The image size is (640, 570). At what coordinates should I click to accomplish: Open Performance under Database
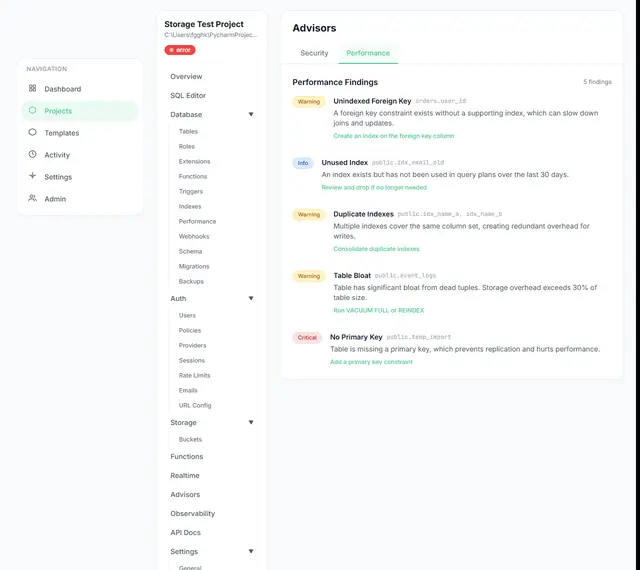(197, 221)
